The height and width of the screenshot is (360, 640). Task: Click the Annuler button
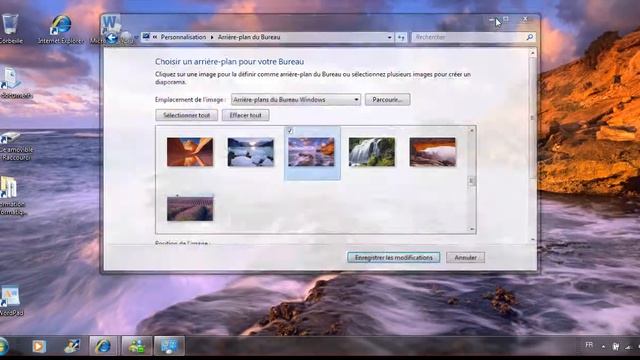tap(465, 258)
